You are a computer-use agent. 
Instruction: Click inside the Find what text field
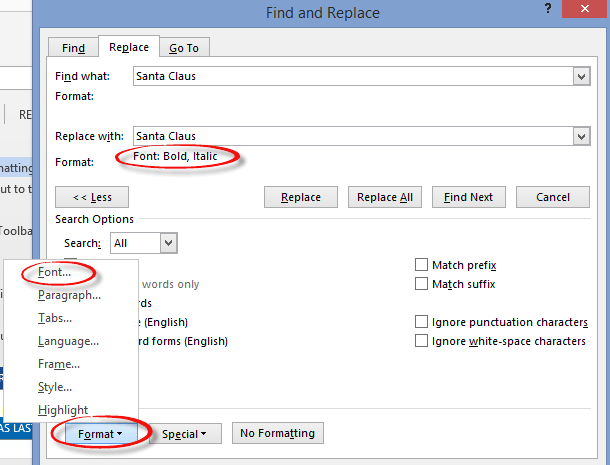(353, 76)
